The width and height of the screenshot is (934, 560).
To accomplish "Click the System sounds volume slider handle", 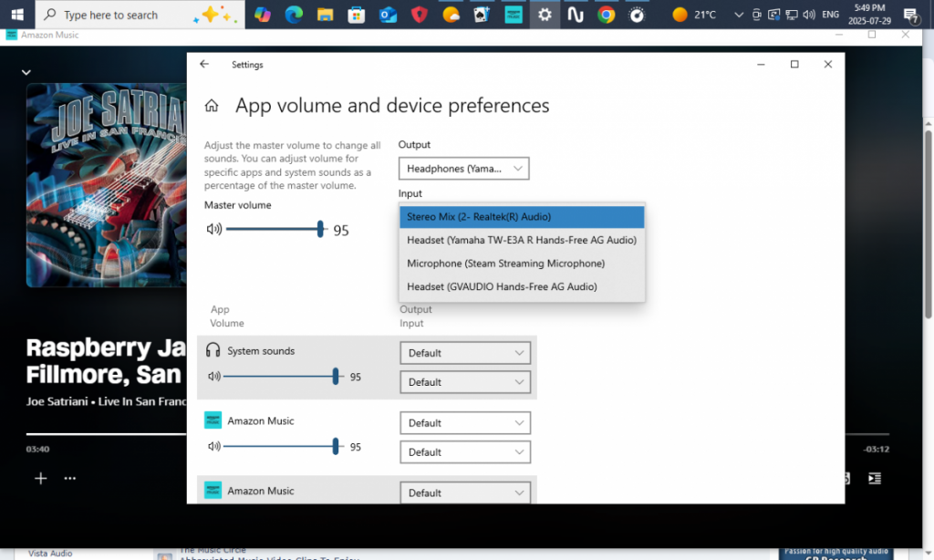I will tap(336, 376).
